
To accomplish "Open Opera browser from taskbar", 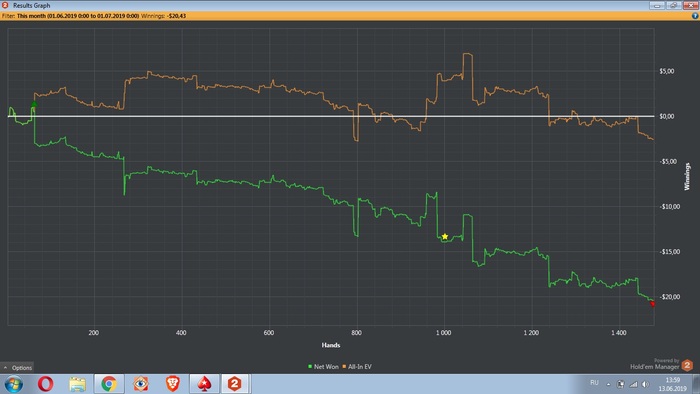I will click(46, 384).
